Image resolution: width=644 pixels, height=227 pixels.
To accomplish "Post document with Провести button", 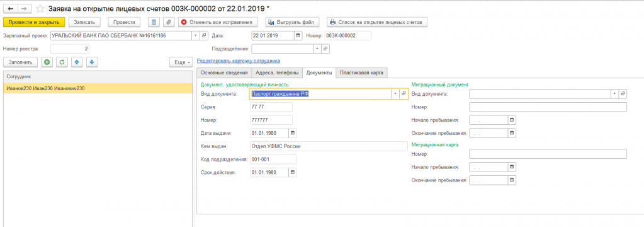I will tap(124, 22).
